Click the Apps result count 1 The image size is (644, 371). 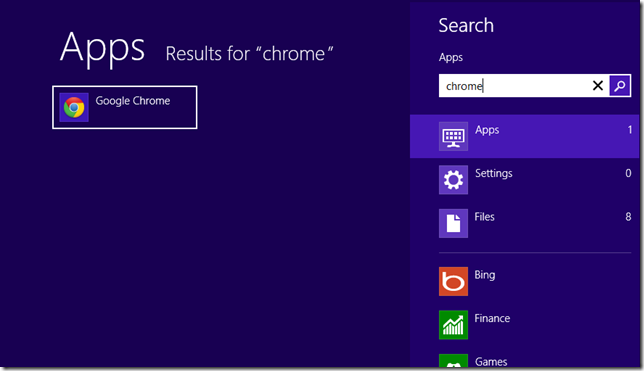[630, 130]
